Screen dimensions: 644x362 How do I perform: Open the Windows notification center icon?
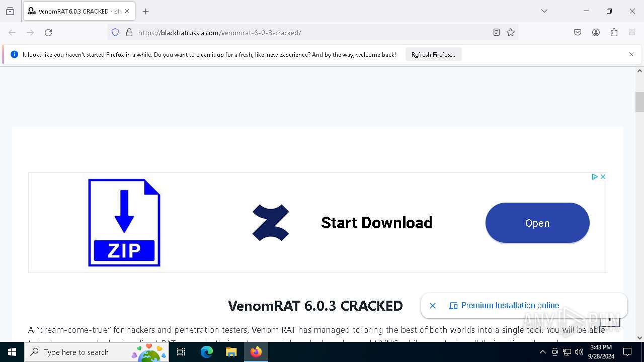[x=627, y=352]
